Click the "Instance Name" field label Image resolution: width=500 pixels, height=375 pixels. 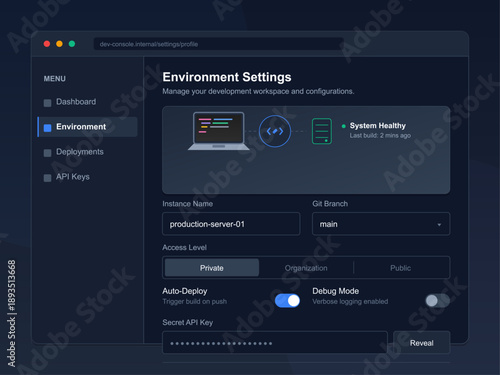pos(187,204)
